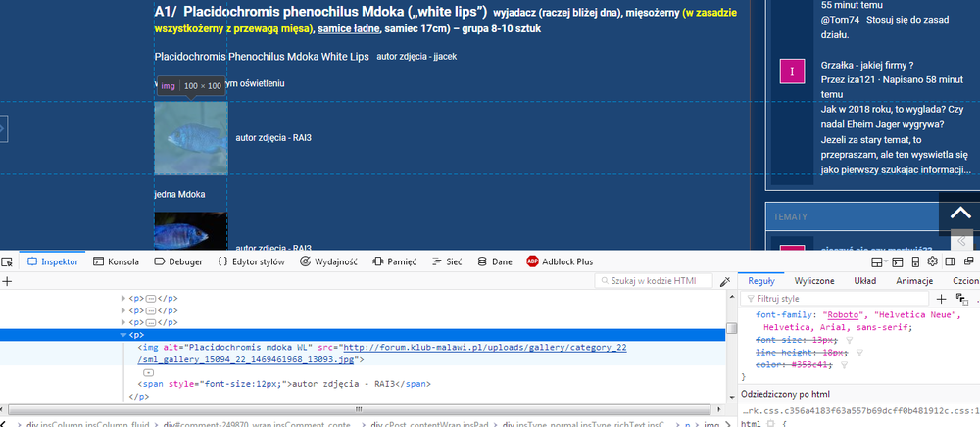Click the scroll-to-top arrow on page
This screenshot has width=980, height=427.
click(x=958, y=213)
